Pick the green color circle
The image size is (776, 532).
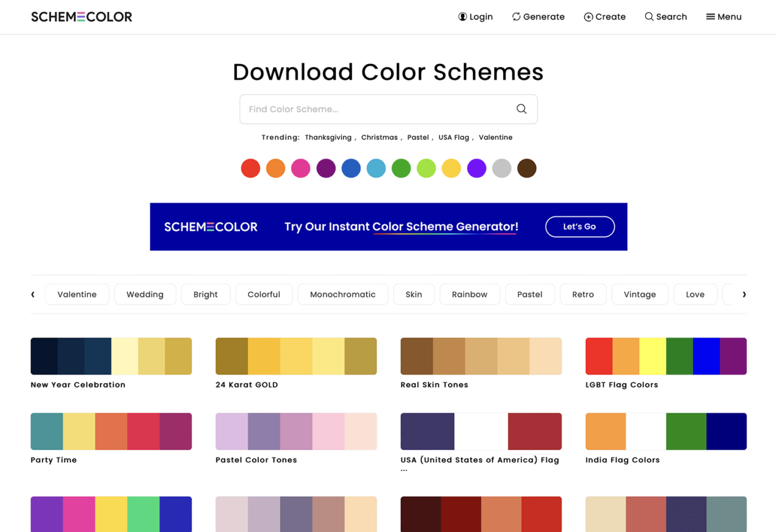click(401, 168)
